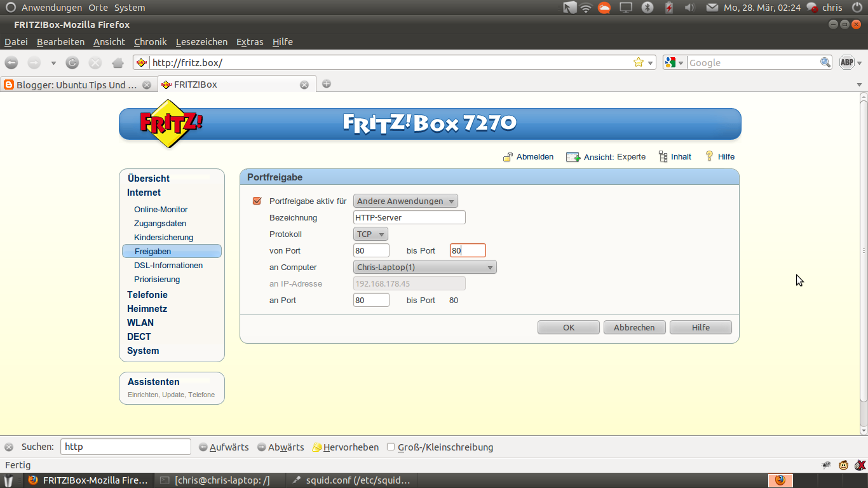The image size is (868, 488).
Task: Open the Chris-Laptop(1) computer dropdown
Action: point(425,267)
